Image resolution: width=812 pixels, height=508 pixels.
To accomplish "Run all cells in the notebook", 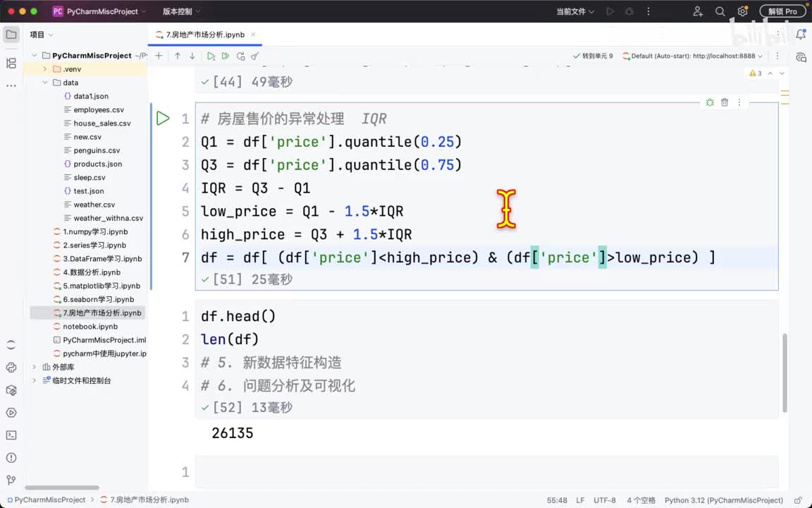I will click(226, 56).
